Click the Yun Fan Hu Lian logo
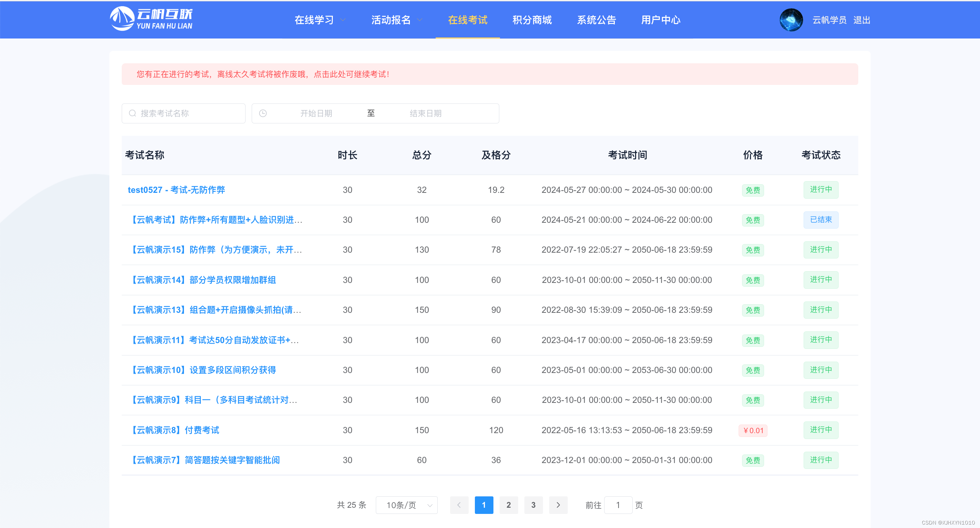Image resolution: width=980 pixels, height=528 pixels. click(x=151, y=19)
